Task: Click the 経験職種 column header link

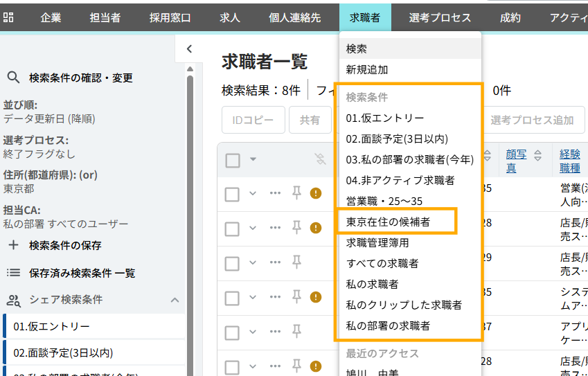Action: (x=570, y=161)
